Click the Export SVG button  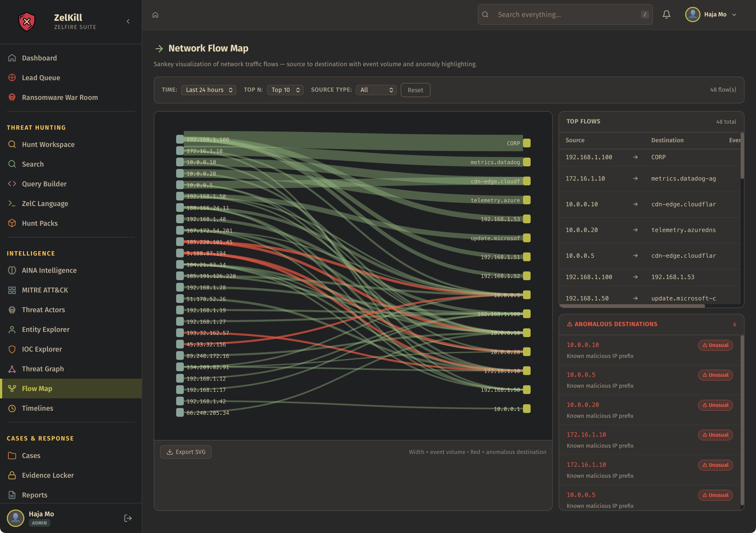pos(186,452)
